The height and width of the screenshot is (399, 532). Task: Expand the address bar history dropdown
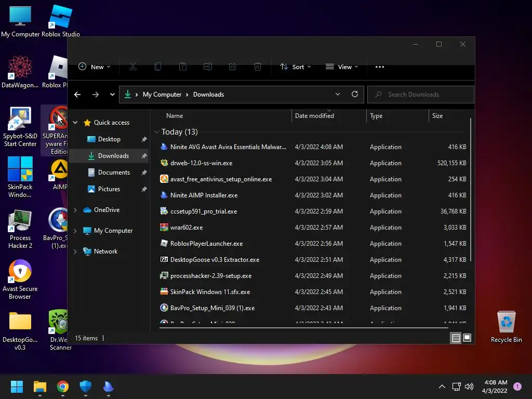point(338,95)
